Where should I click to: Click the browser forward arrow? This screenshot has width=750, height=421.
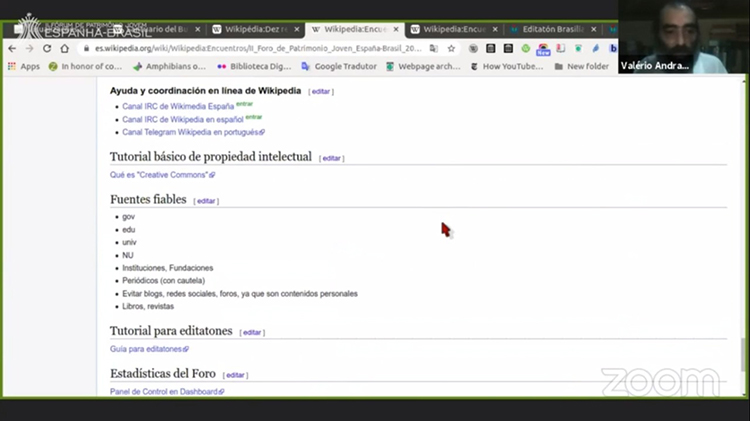pyautogui.click(x=29, y=48)
